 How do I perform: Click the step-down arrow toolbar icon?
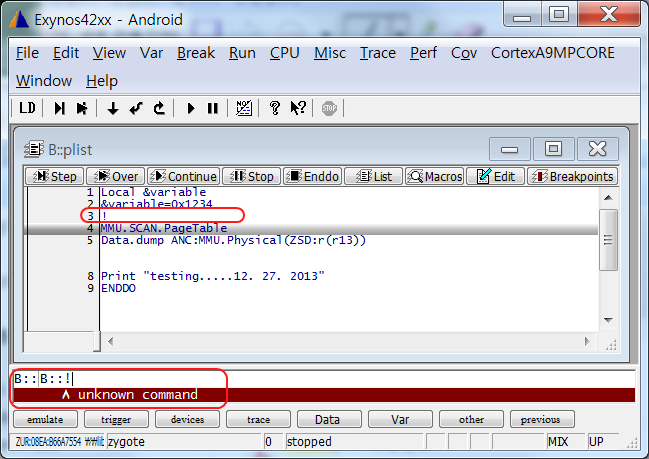point(113,108)
